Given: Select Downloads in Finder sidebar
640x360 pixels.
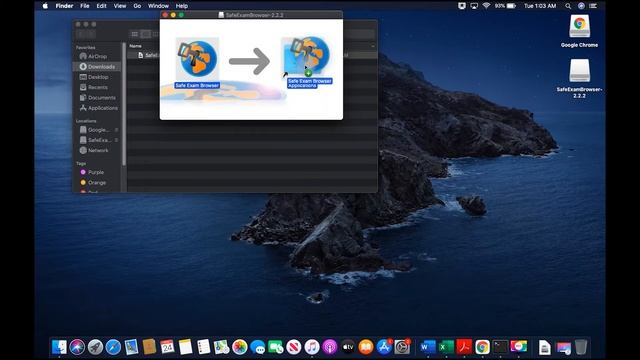Looking at the screenshot, I should [x=97, y=67].
